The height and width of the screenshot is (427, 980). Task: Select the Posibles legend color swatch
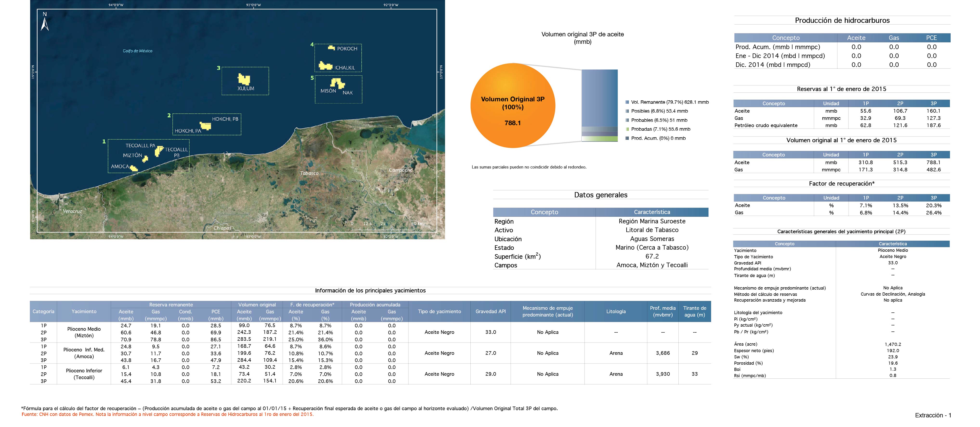(627, 111)
